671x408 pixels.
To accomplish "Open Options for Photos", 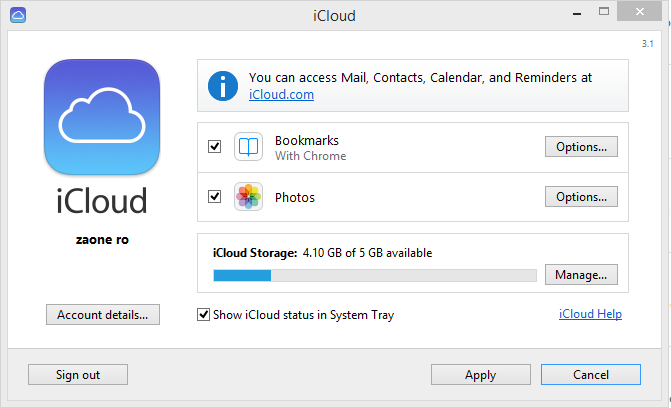I will pos(581,197).
